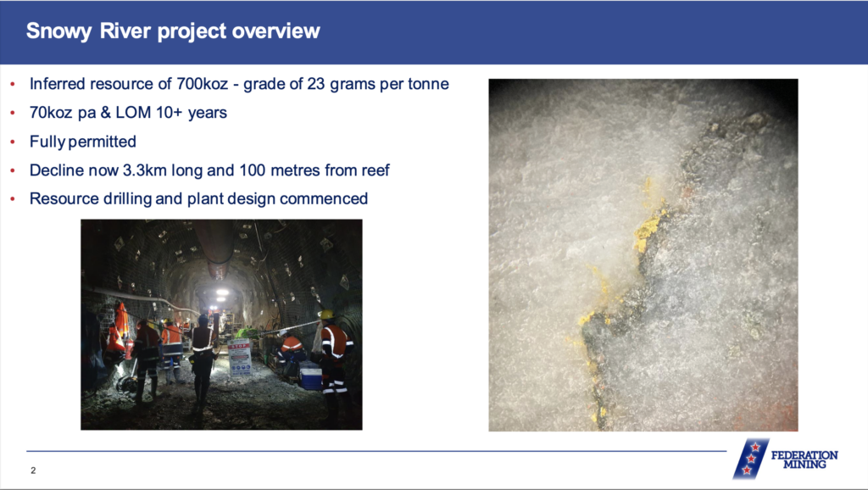
Task: Click the red bullet beside "Inferred resource"
Action: [12, 85]
